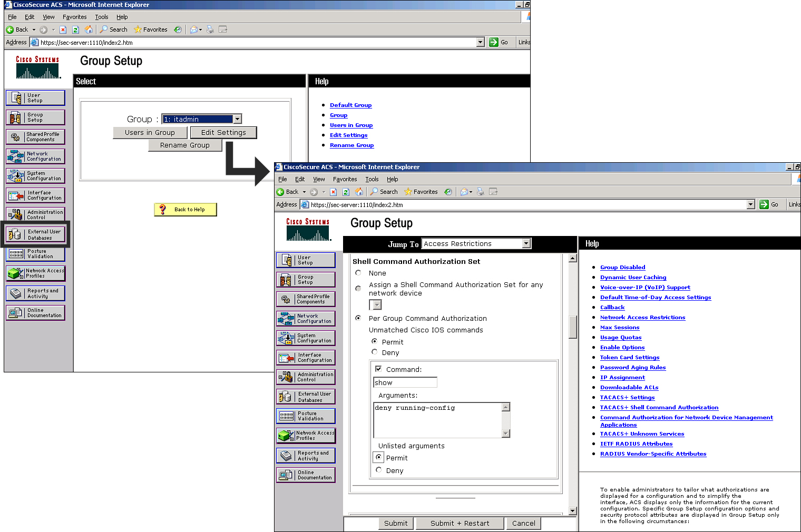Open User Setup in front window sidebar
The image size is (801, 532).
coord(306,260)
